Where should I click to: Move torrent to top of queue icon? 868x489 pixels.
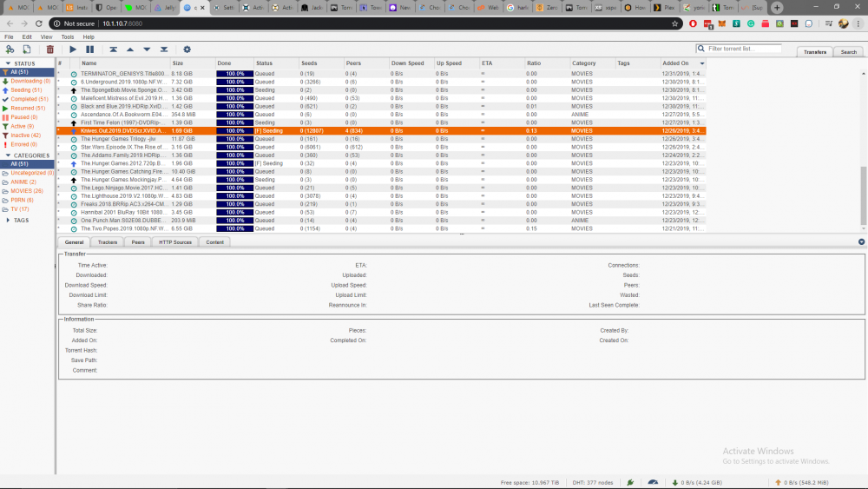113,50
